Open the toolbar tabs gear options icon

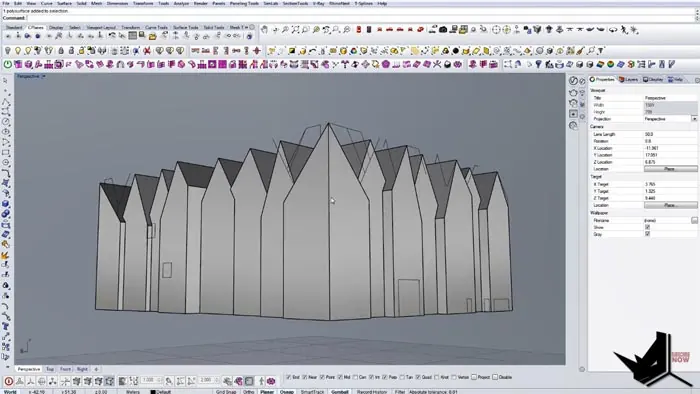pyautogui.click(x=252, y=27)
